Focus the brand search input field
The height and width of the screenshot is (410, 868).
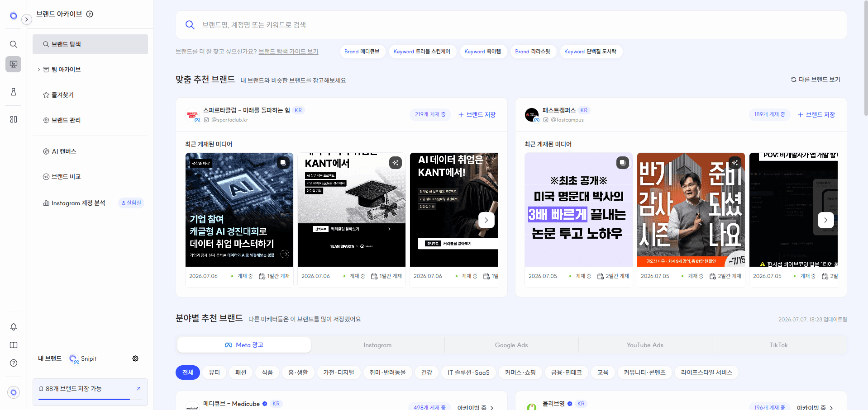click(x=511, y=25)
